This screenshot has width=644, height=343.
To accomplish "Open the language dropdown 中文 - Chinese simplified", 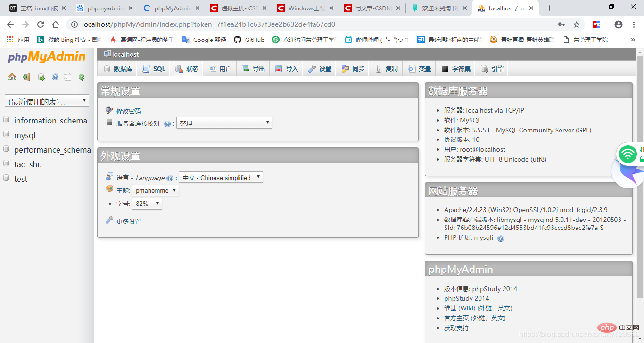I will (221, 177).
